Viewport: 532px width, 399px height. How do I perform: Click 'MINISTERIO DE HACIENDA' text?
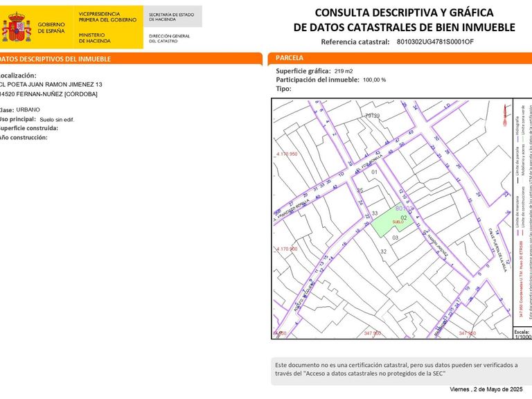click(95, 37)
